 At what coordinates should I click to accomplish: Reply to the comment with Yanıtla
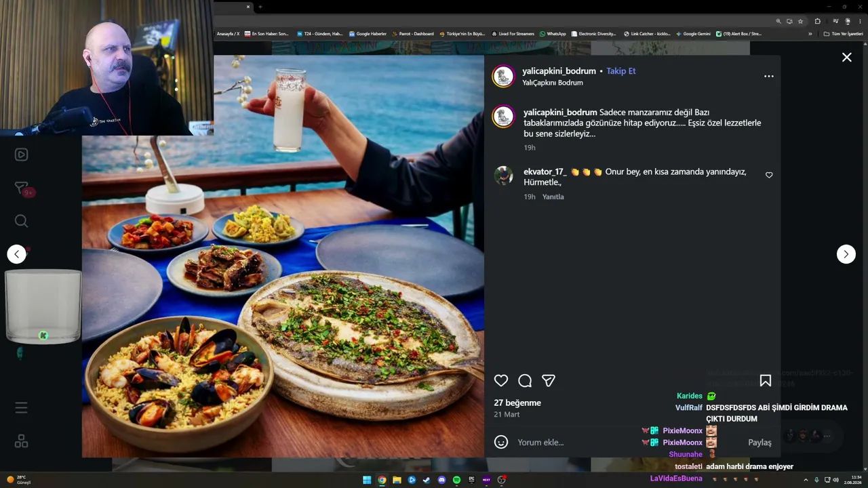pos(553,197)
